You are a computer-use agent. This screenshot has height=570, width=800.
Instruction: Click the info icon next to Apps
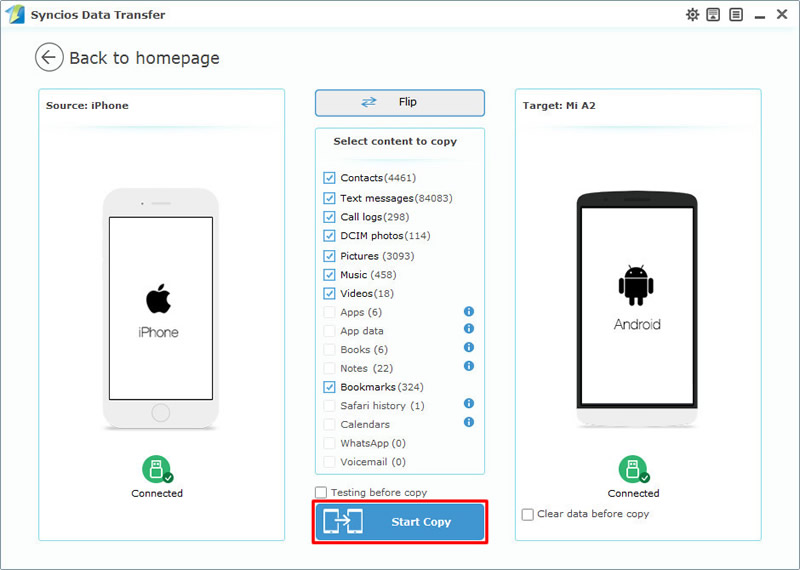pyautogui.click(x=469, y=311)
